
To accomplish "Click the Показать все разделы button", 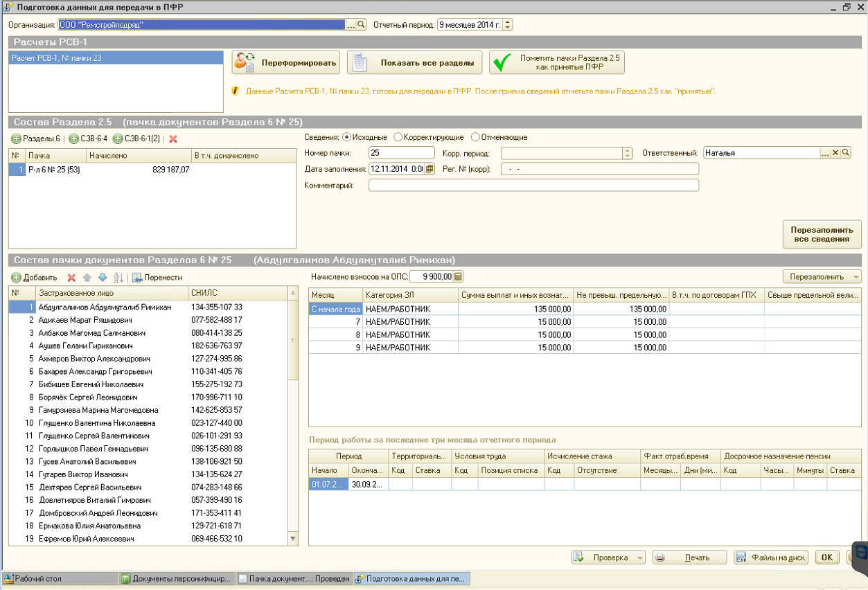I will [414, 63].
